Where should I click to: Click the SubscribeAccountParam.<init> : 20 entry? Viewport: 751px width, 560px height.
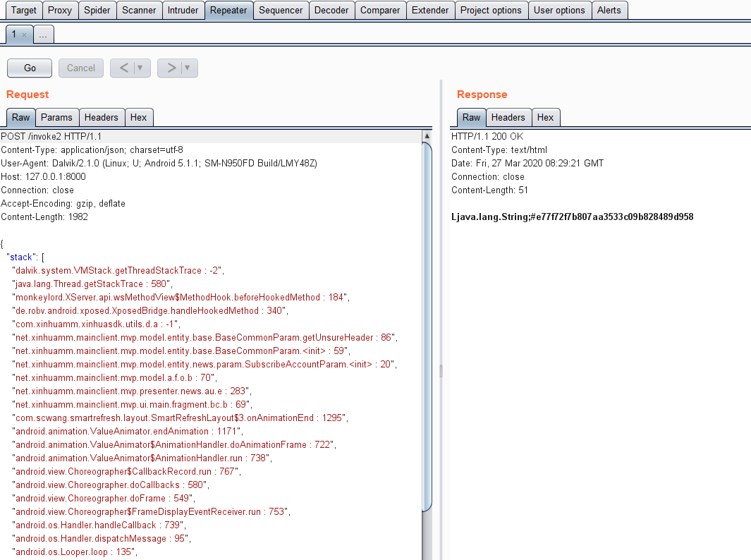203,365
